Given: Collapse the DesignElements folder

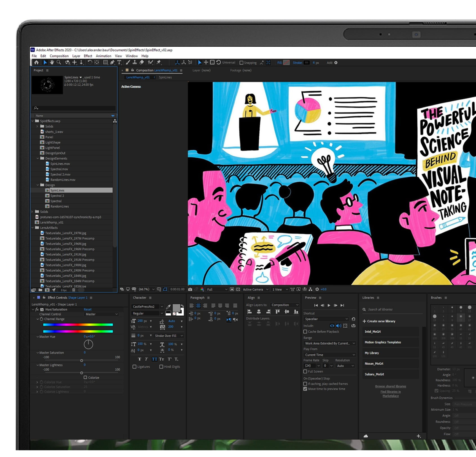Looking at the screenshot, I should pyautogui.click(x=38, y=158).
